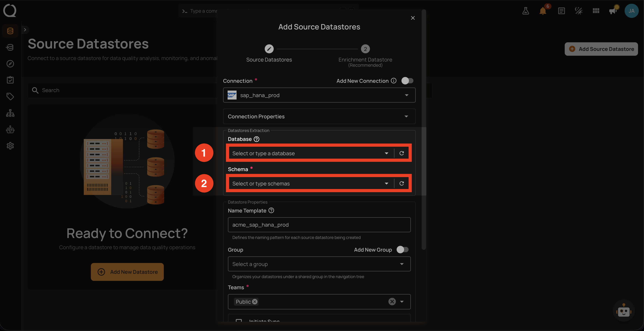Open the document notes header icon
Viewport: 644px width, 331px height.
click(x=561, y=11)
